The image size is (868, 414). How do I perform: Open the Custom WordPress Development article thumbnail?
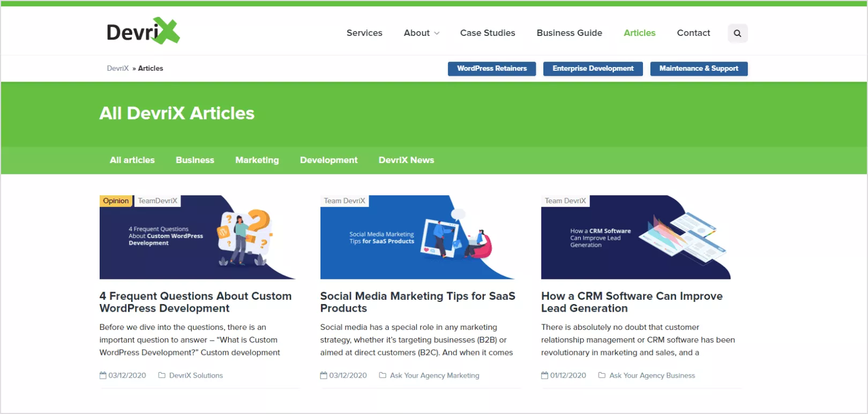197,237
